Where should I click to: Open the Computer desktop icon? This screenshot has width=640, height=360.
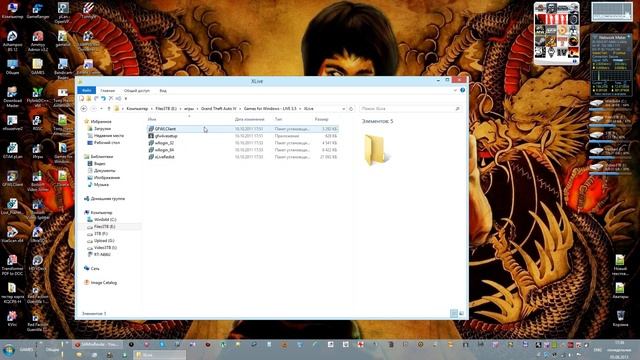[x=12, y=11]
